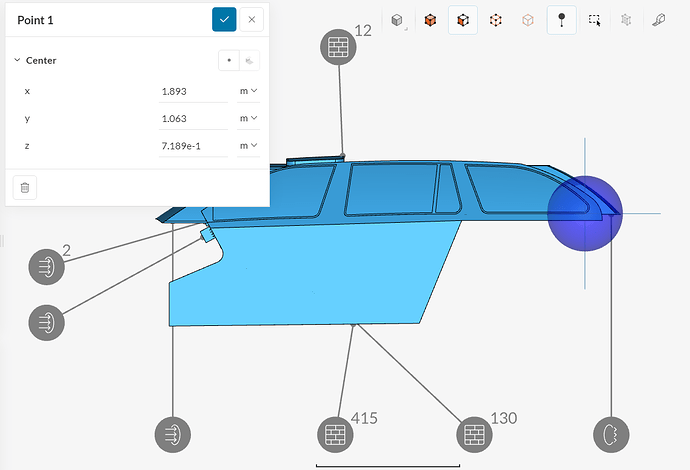Select the outlet boundary bubble beside wall 130
This screenshot has height=470, width=690.
611,435
